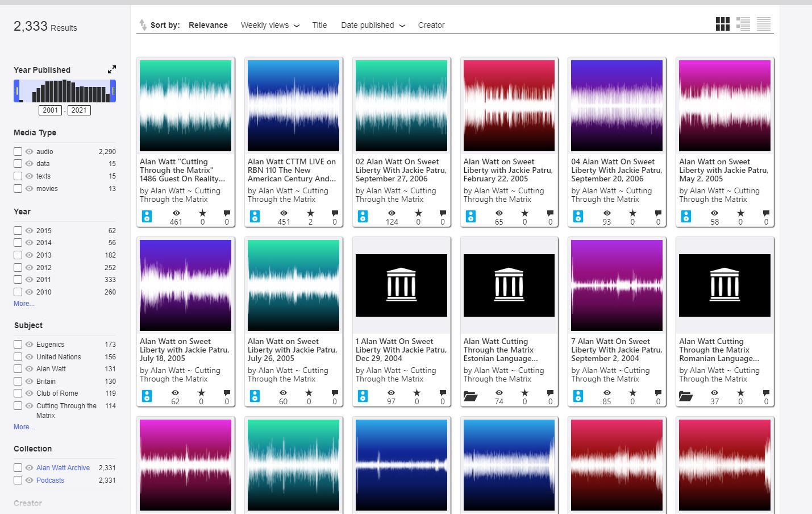Sort results by Title
This screenshot has width=812, height=514.
pos(319,25)
